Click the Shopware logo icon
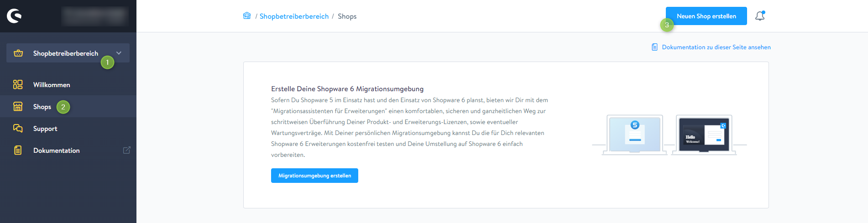Viewport: 868px width, 223px height. coord(14,16)
